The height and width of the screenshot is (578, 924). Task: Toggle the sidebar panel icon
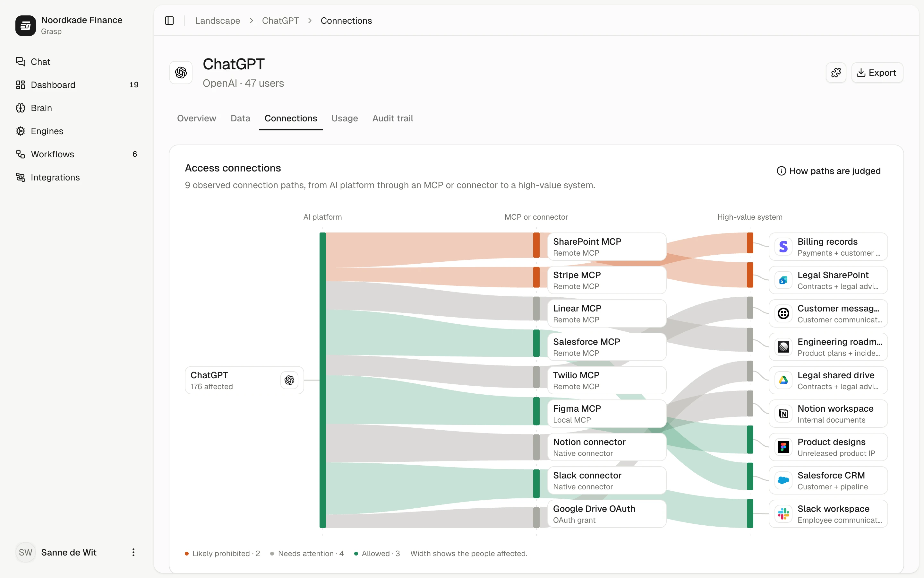tap(169, 21)
